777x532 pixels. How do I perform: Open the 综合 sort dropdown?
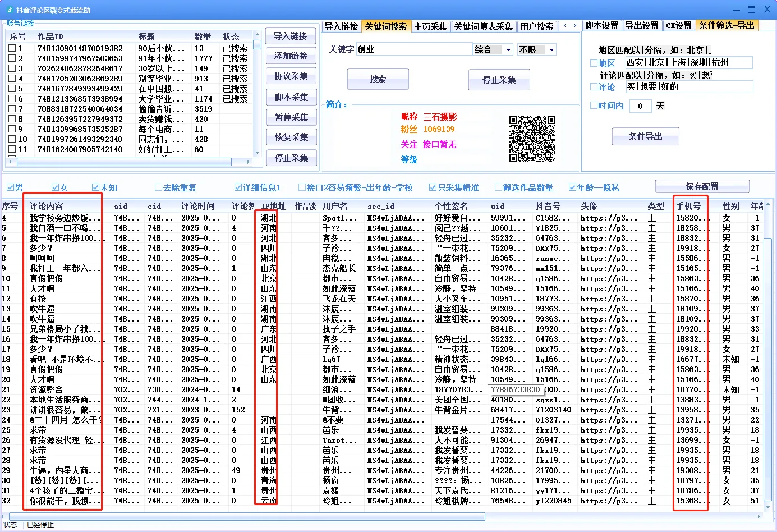click(493, 49)
